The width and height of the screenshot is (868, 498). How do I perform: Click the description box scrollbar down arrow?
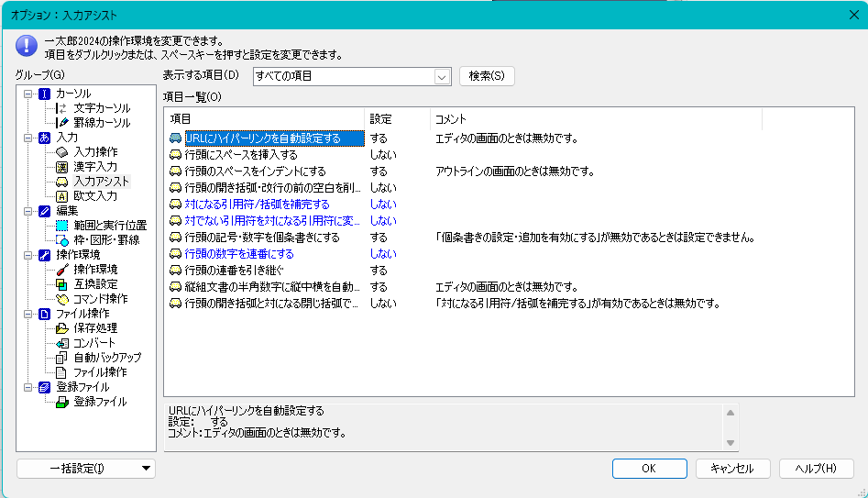tap(731, 442)
